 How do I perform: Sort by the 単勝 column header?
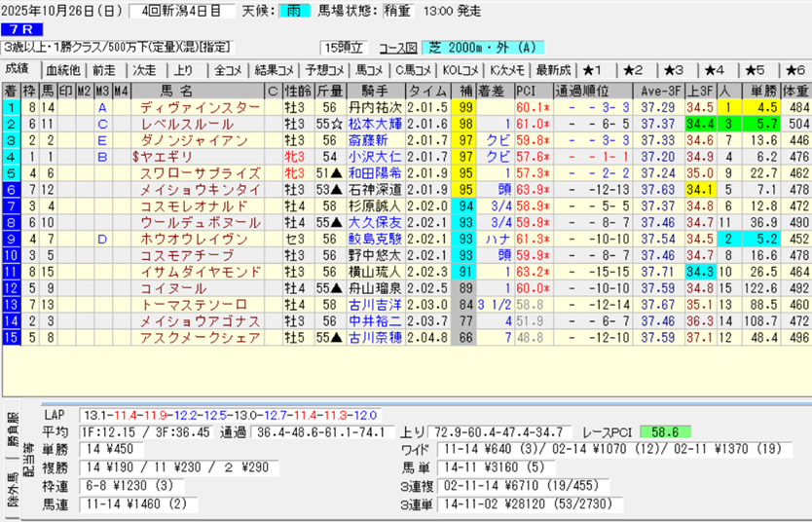click(x=761, y=91)
